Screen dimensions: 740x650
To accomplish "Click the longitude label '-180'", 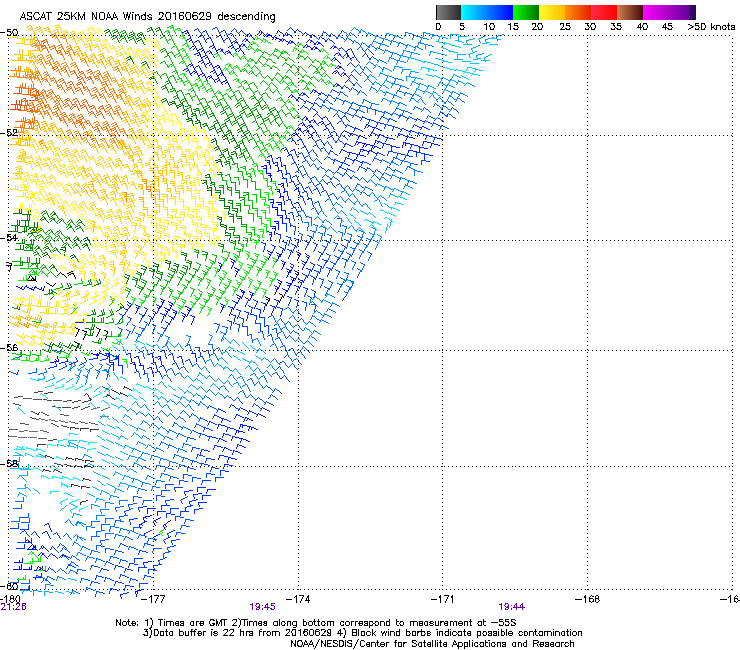I will pos(10,599).
